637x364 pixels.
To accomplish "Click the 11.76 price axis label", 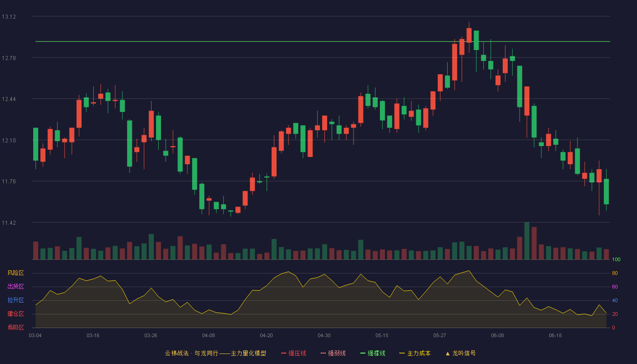I will point(9,182).
